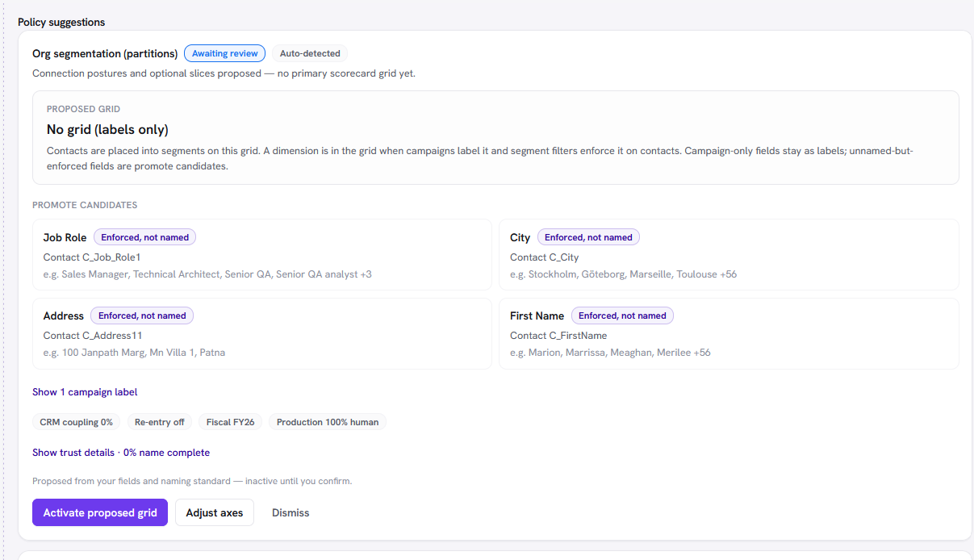
Task: Click the No grid (labels only) heading
Action: [x=107, y=129]
